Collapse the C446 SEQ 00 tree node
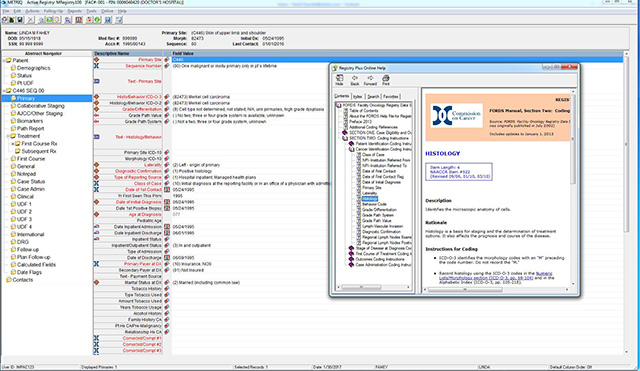640x371 pixels. pos(4,91)
